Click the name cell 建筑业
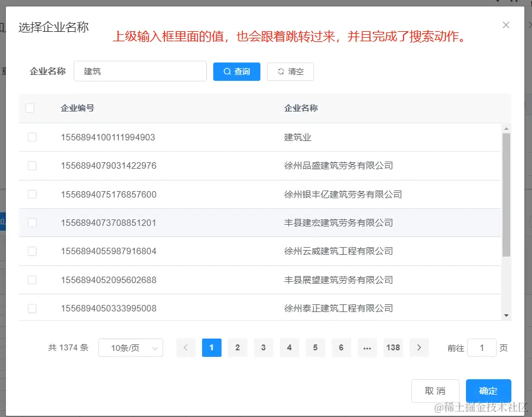The width and height of the screenshot is (532, 417). coord(298,137)
